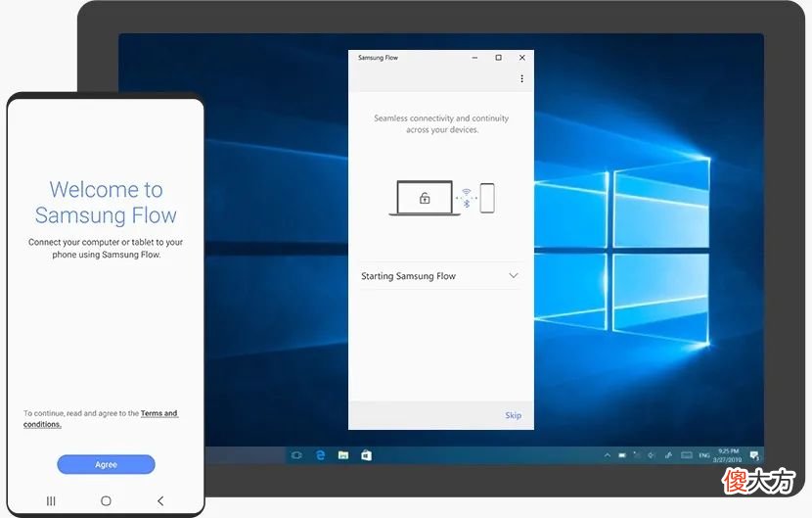This screenshot has width=812, height=518.
Task: Open the clock showing 9:25 PM
Action: click(x=728, y=455)
